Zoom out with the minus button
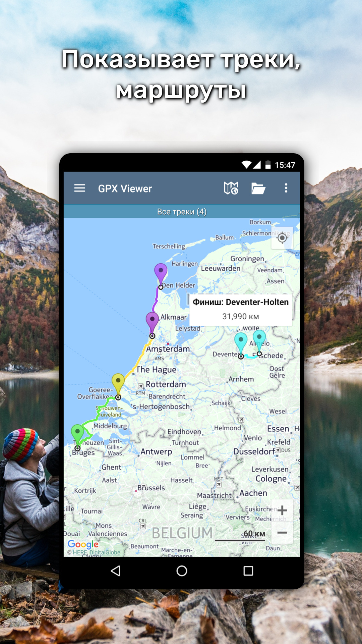Viewport: 362px width, 644px height. coord(282,532)
